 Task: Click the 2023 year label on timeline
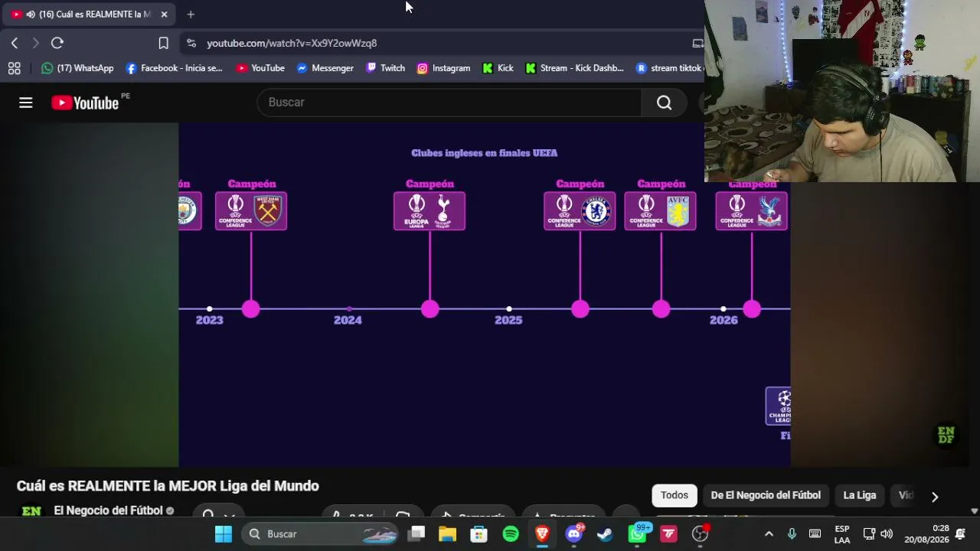[209, 320]
